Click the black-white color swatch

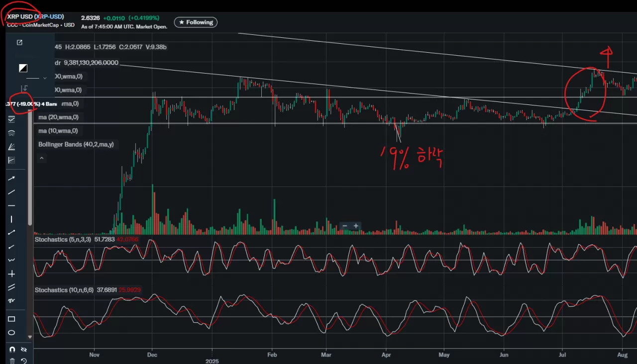[x=23, y=68]
